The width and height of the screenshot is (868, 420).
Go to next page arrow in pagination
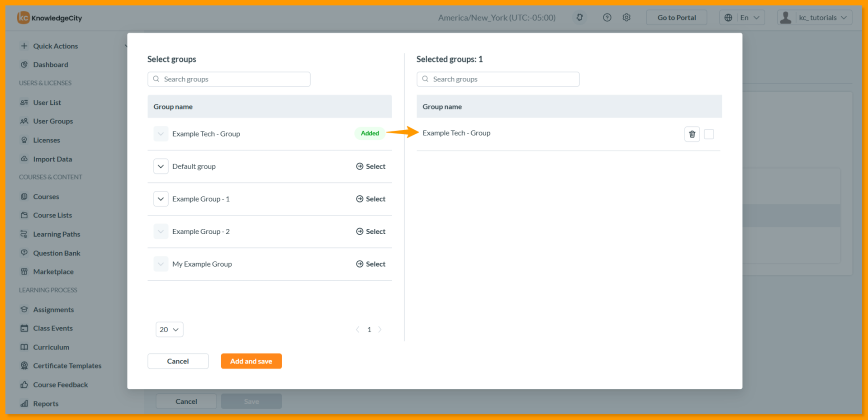pos(380,330)
